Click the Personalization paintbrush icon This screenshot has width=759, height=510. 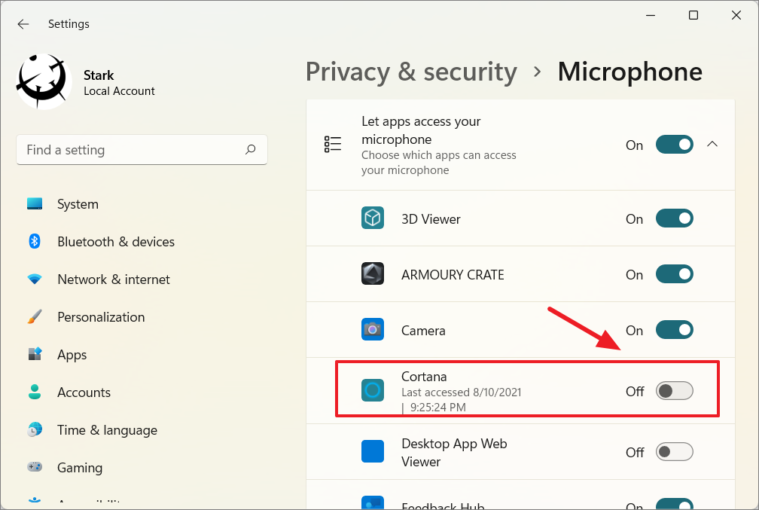34,317
